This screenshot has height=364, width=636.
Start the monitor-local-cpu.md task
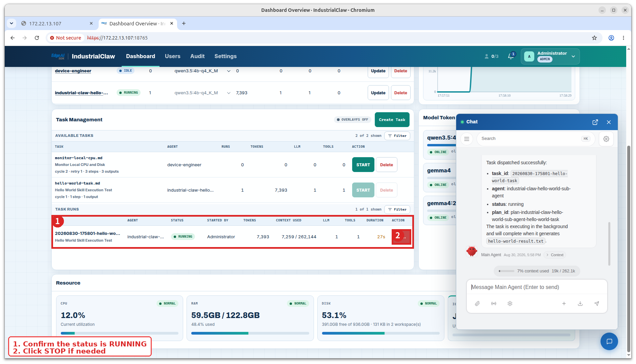pyautogui.click(x=363, y=165)
